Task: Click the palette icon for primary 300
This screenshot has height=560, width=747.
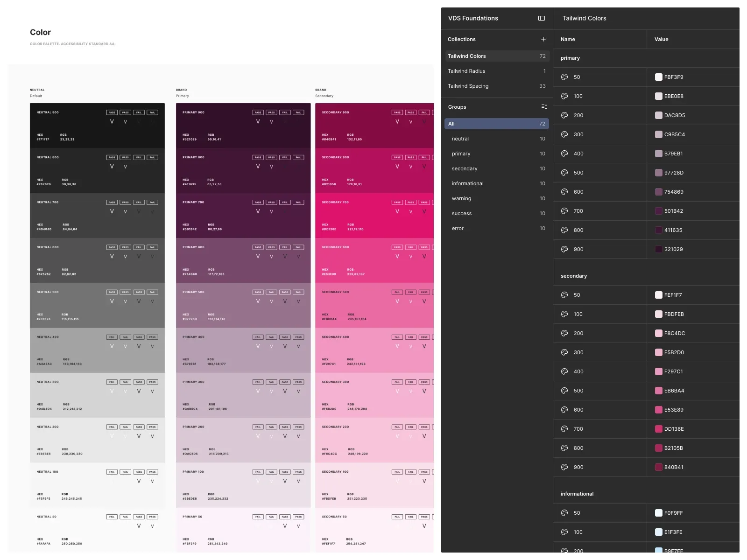Action: (x=564, y=134)
